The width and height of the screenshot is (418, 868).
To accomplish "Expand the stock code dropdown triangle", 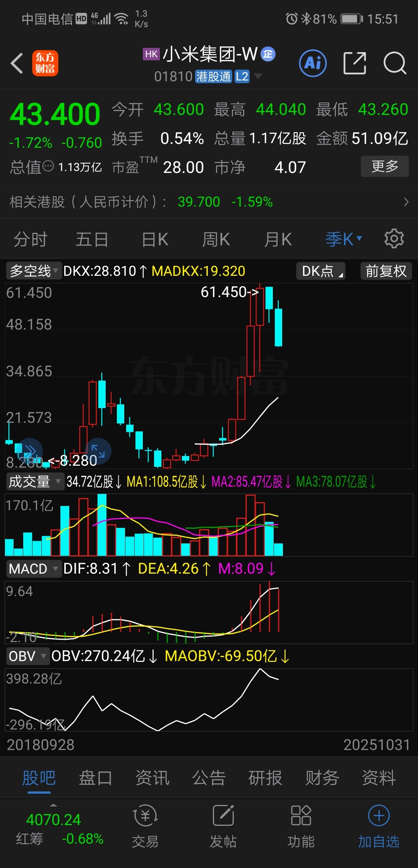I will click(258, 76).
